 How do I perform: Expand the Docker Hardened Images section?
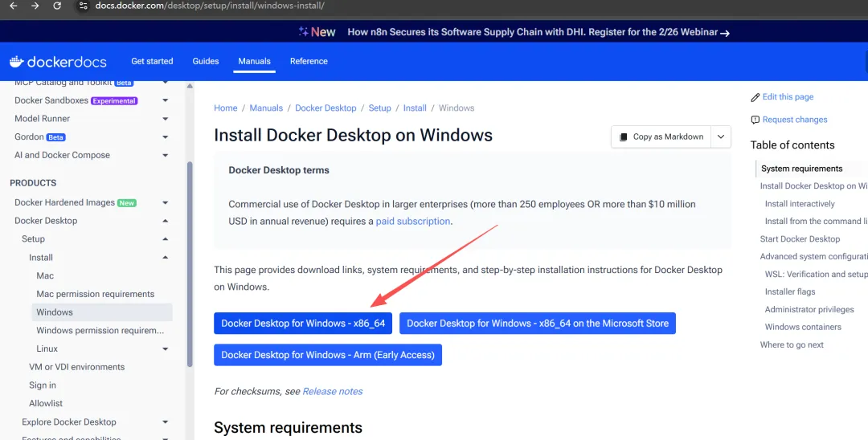[x=165, y=203]
